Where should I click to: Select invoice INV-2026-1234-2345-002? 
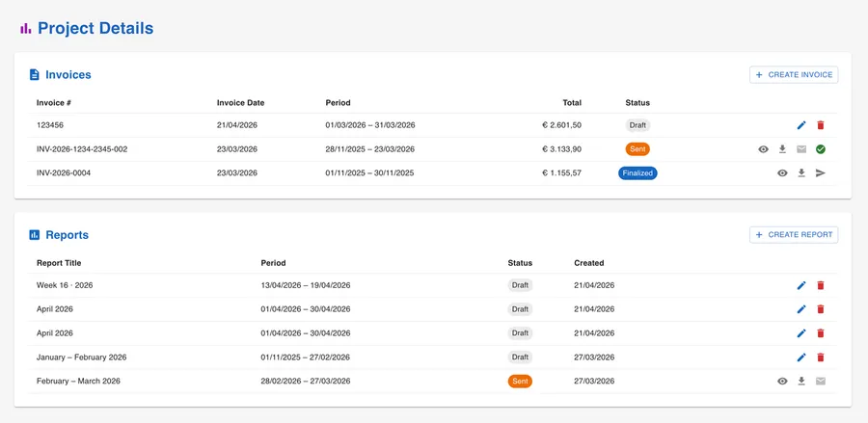[82, 149]
